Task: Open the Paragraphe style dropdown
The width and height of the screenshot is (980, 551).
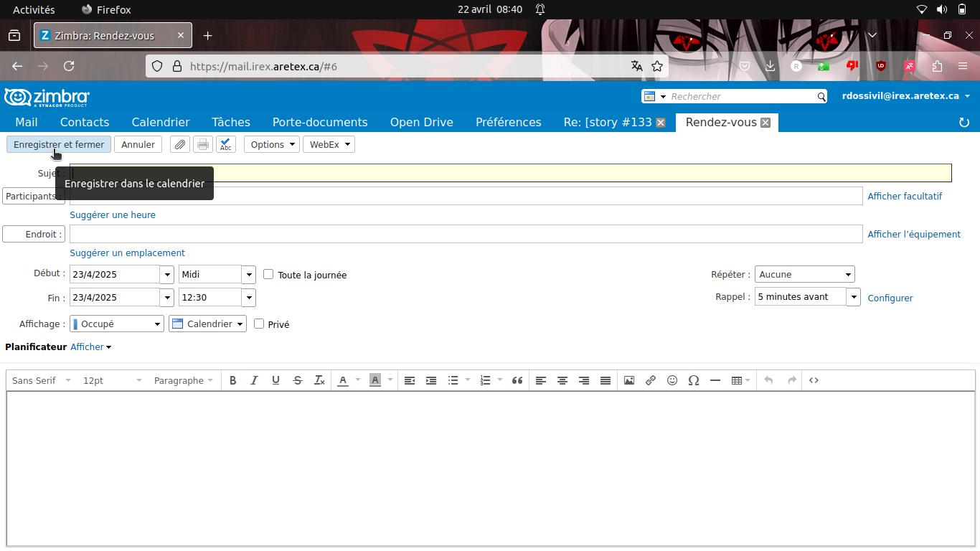Action: point(183,380)
